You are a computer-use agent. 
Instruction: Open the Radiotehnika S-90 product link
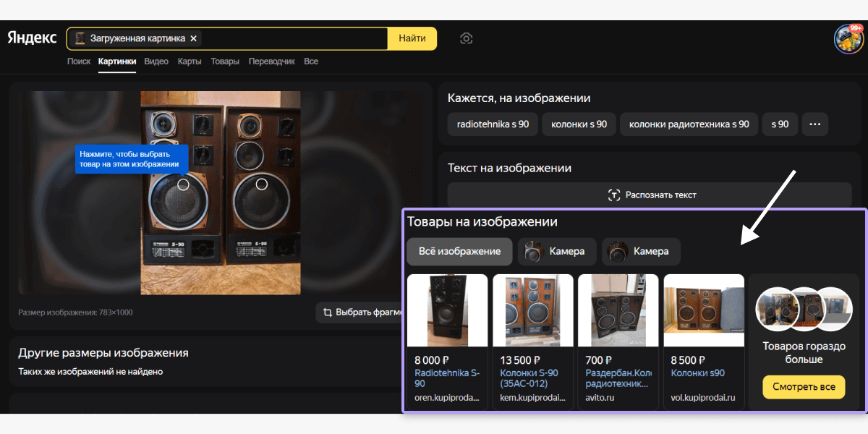(x=447, y=378)
